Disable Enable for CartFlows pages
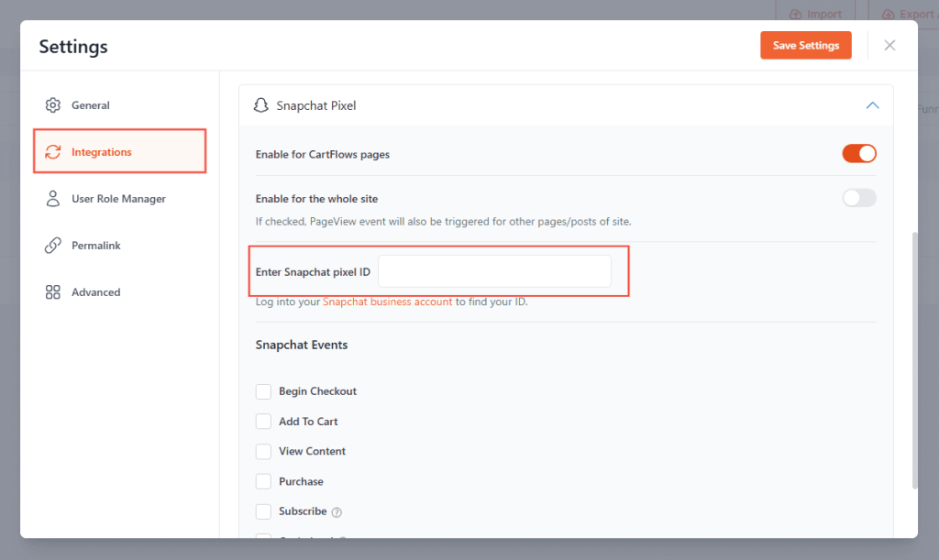This screenshot has width=939, height=560. pyautogui.click(x=859, y=154)
